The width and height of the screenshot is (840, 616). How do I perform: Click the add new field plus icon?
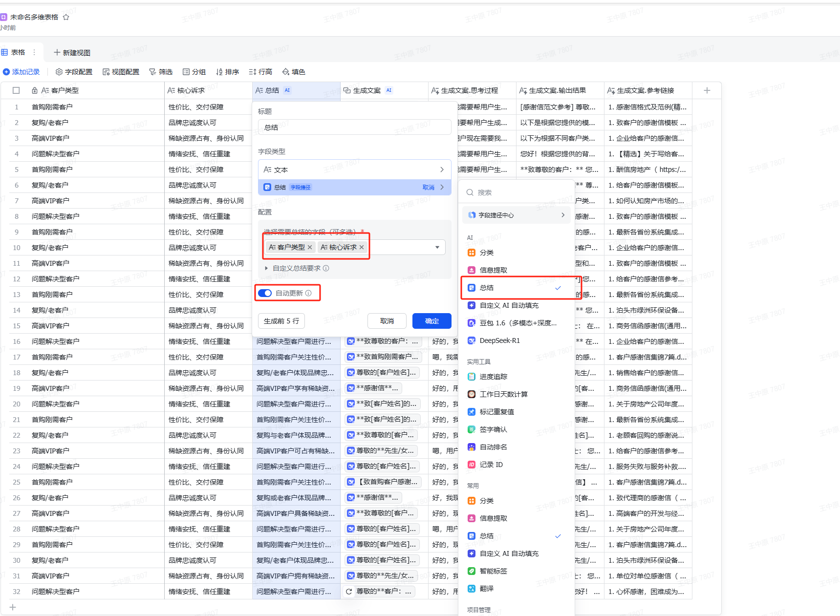point(707,90)
